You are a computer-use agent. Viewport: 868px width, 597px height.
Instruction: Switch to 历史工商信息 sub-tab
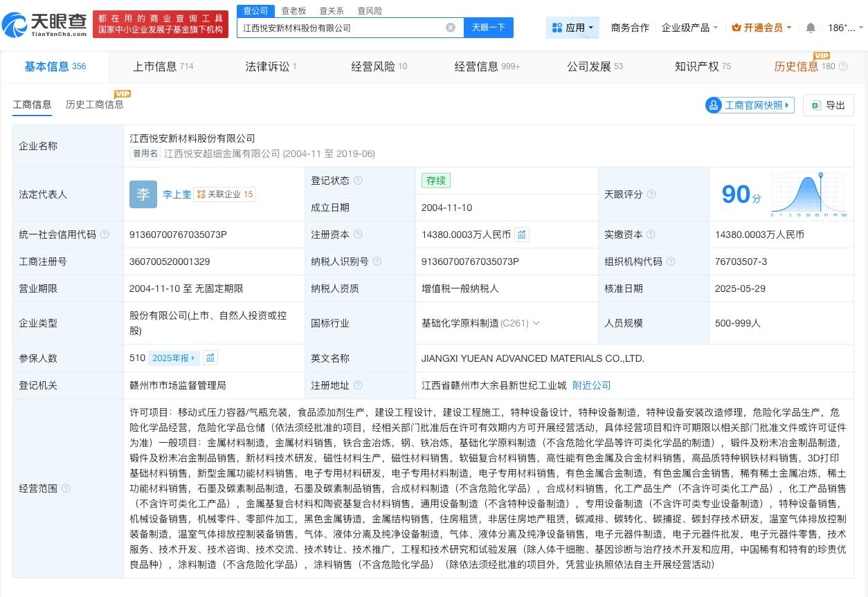point(95,104)
